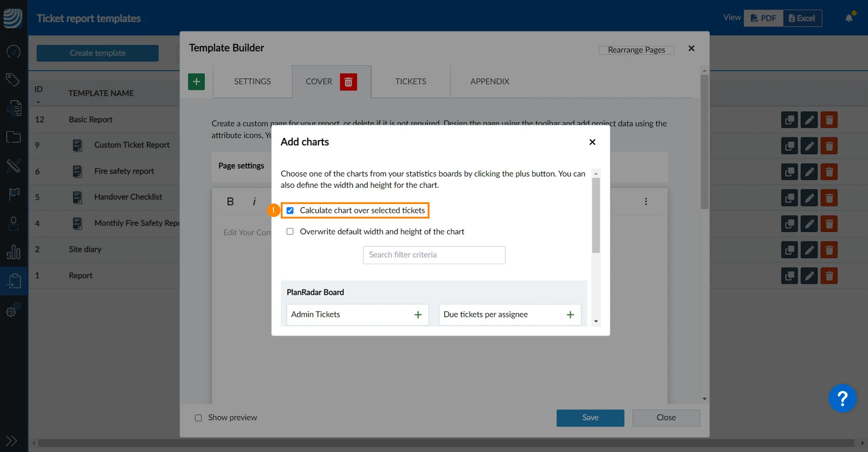Open the folder icon in sidebar

click(13, 137)
